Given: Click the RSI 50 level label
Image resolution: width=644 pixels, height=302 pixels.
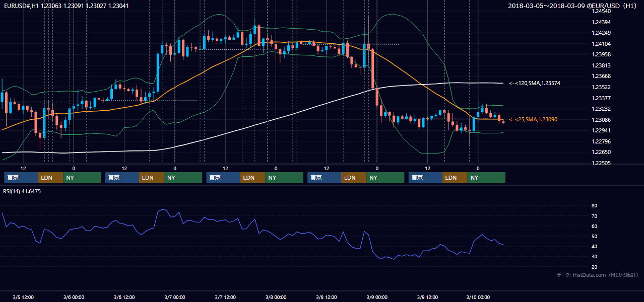Looking at the screenshot, I should 594,236.
